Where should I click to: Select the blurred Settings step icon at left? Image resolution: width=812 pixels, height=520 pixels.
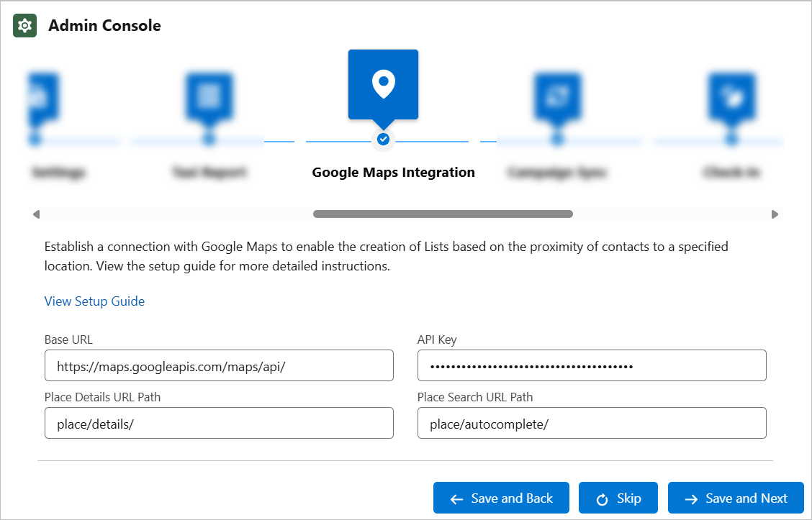pos(40,95)
